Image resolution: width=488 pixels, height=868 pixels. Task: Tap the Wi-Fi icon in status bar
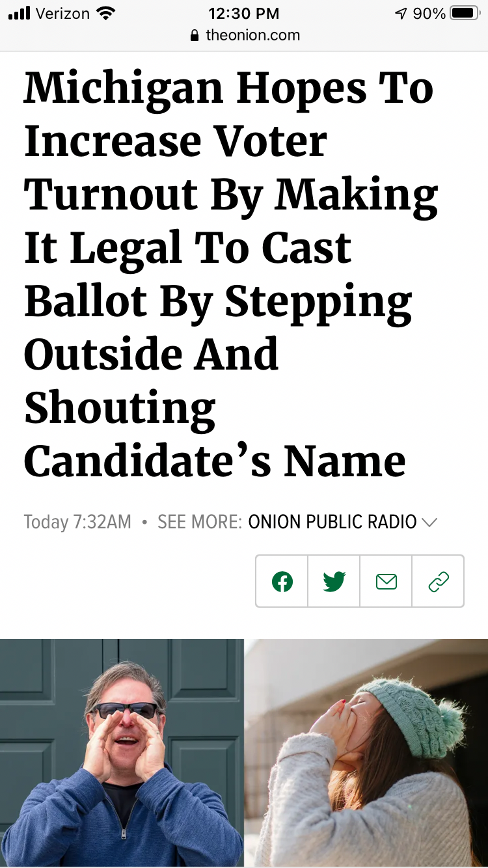[x=104, y=13]
